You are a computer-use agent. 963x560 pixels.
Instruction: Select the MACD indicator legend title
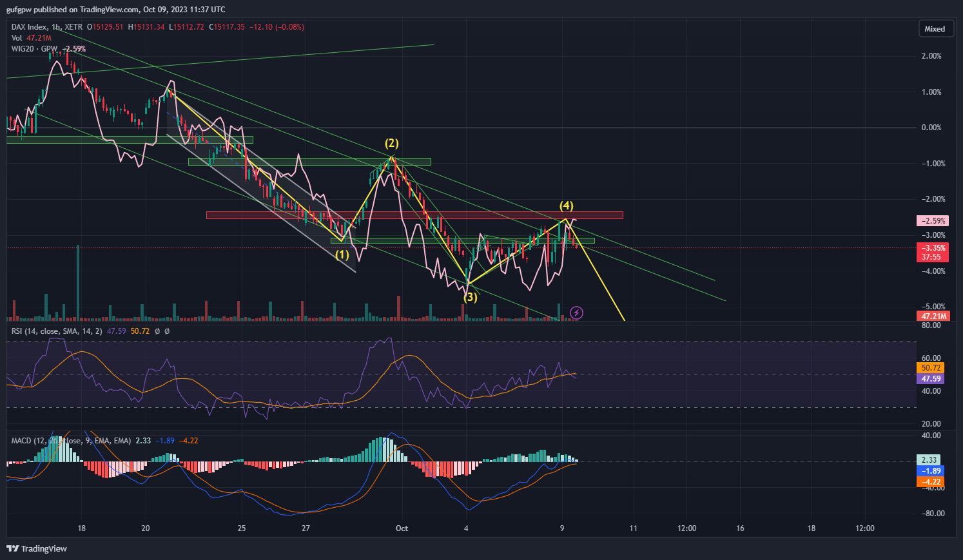(x=21, y=441)
